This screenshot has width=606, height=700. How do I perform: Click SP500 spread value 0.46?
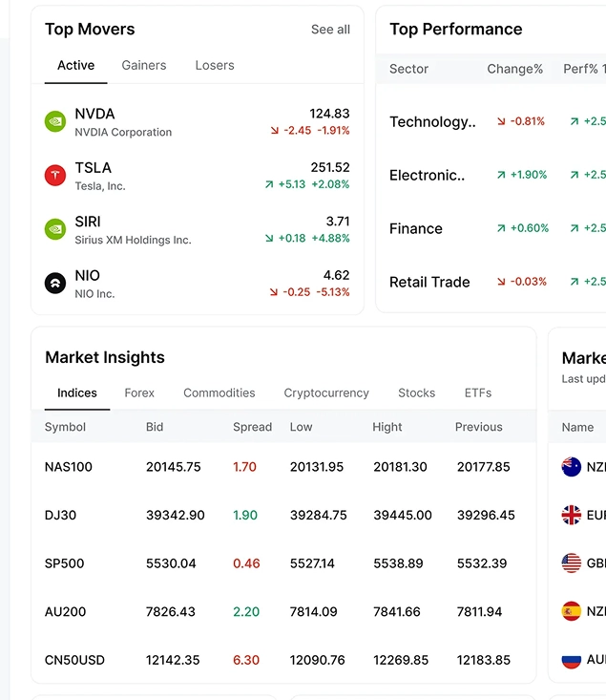[x=246, y=563]
